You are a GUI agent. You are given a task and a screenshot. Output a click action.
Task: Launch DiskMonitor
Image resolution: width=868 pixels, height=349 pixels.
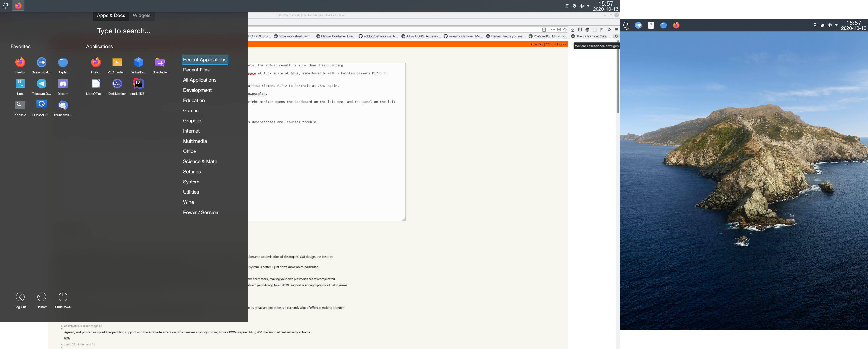117,87
